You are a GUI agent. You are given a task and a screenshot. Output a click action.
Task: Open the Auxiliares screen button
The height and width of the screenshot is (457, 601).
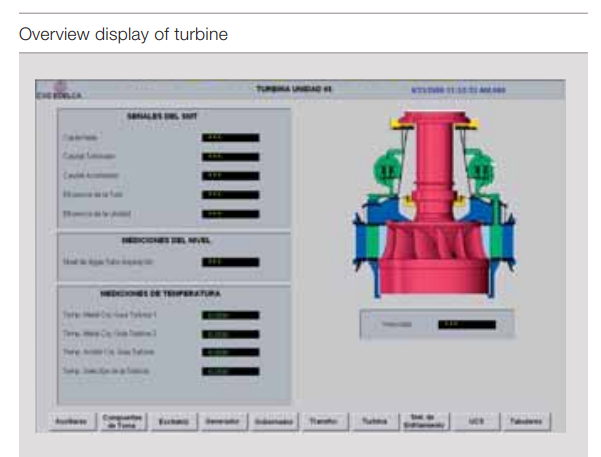pyautogui.click(x=72, y=422)
